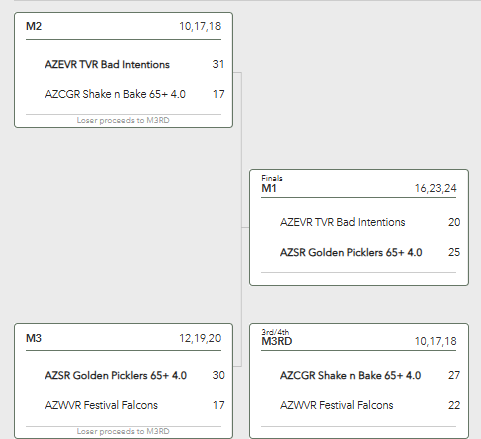Viewport: 481px width, 439px height.
Task: Click M2 courts 10,17,18 text
Action: (x=200, y=26)
